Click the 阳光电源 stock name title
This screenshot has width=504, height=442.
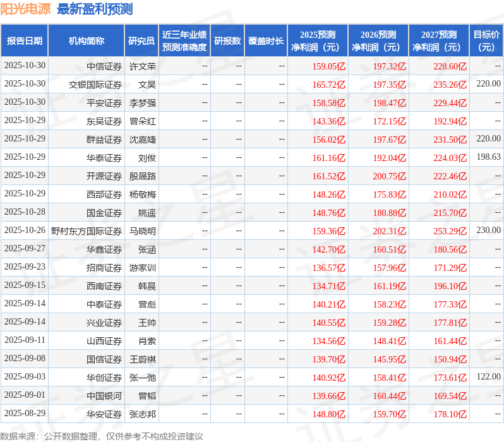26,9
